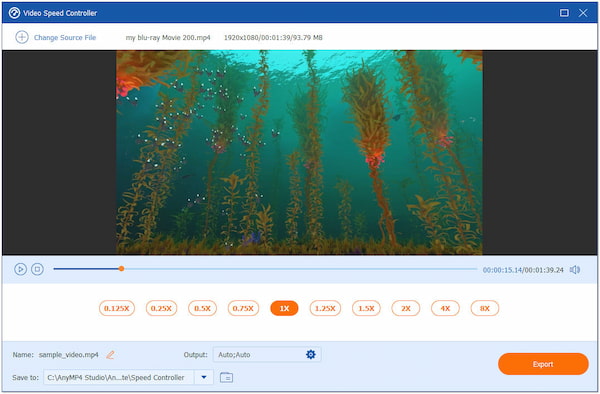The image size is (600, 394).
Task: Expand the Save to path dropdown
Action: (204, 377)
